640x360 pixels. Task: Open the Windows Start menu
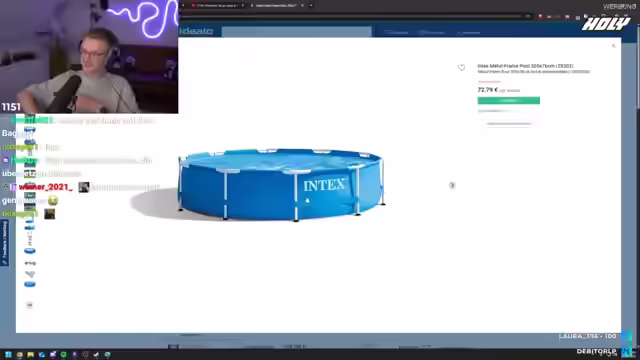click(8, 355)
